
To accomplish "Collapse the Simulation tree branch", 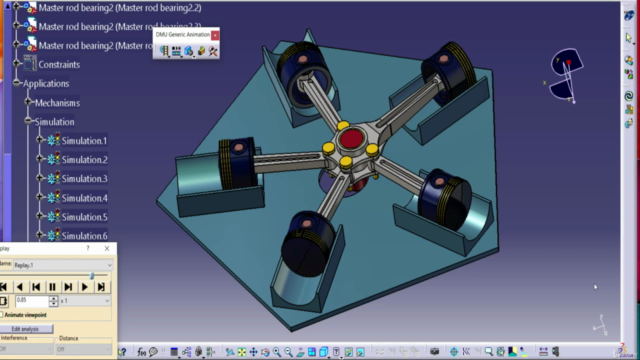I will pyautogui.click(x=28, y=120).
